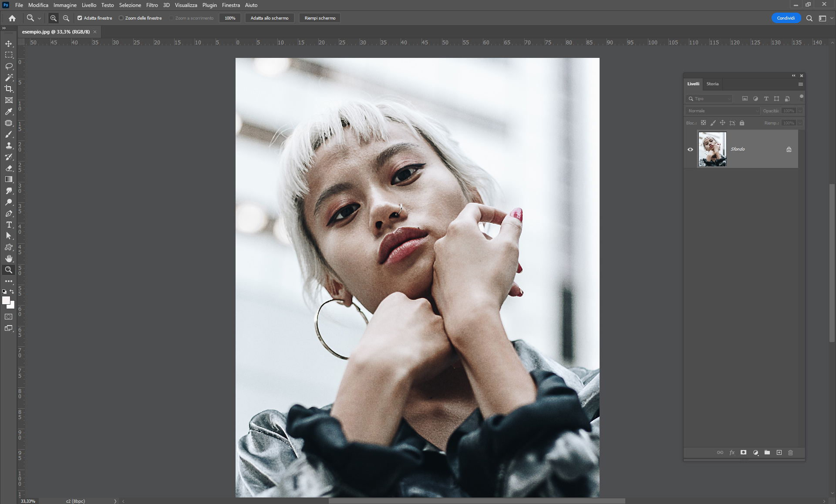Click the foreground color swatch
The height and width of the screenshot is (504, 836).
tap(6, 300)
